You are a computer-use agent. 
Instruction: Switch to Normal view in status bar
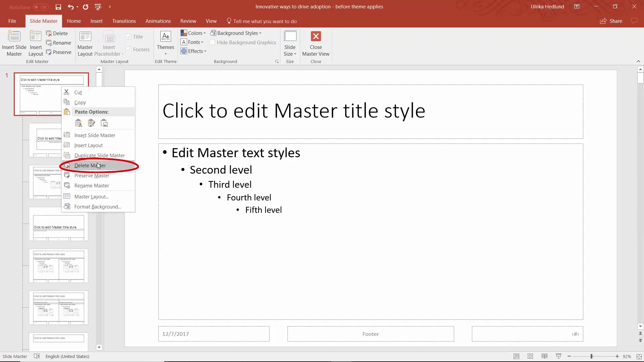pyautogui.click(x=516, y=356)
